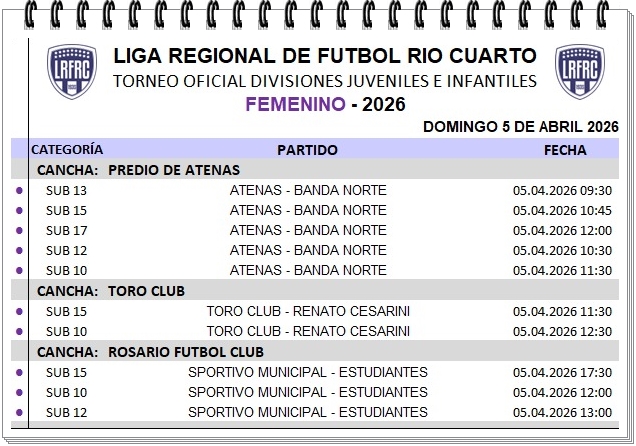Click the purple bullet beside SUB 17

click(x=19, y=230)
